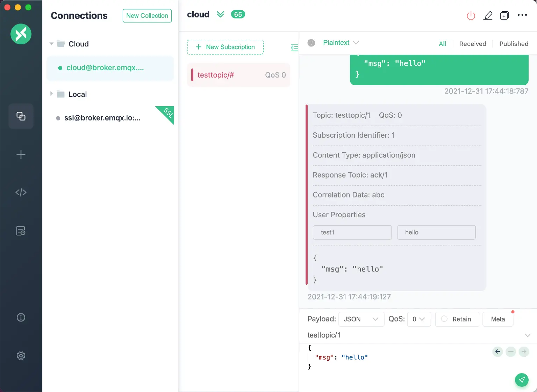Open Settings using the gear icon

coord(21,356)
